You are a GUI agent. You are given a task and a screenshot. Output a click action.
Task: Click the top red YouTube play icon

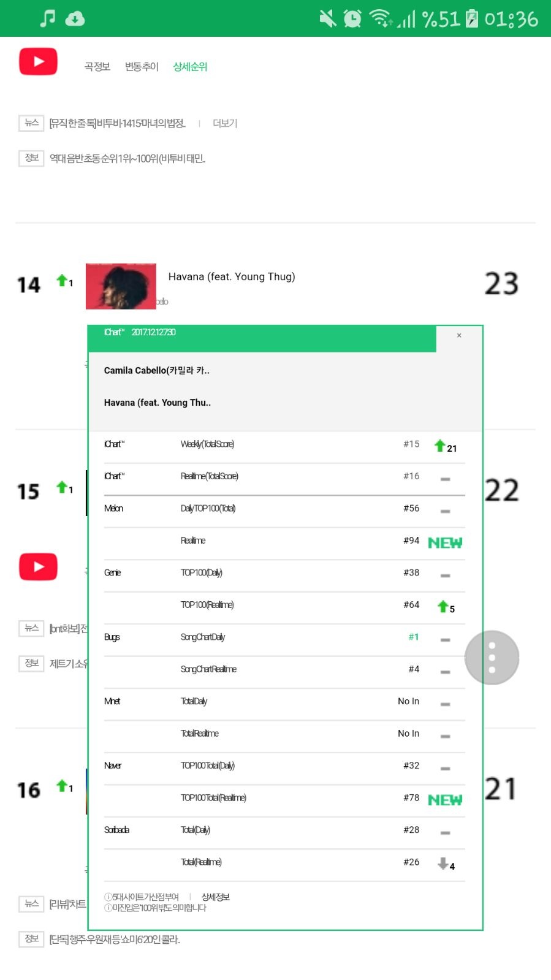38,61
